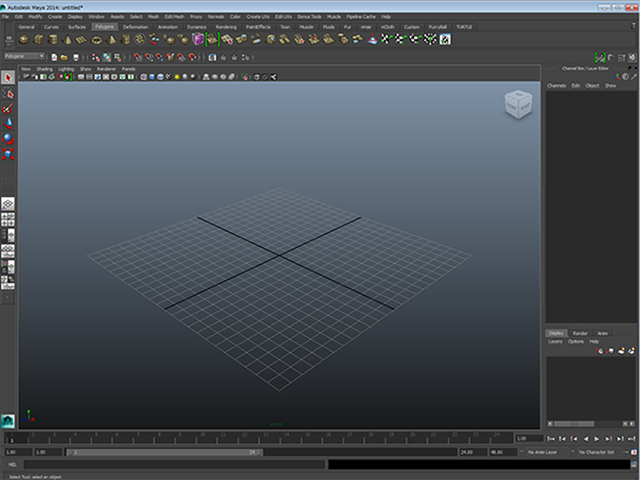The image size is (640, 480).
Task: Click the MEL command type button
Action: 12,464
